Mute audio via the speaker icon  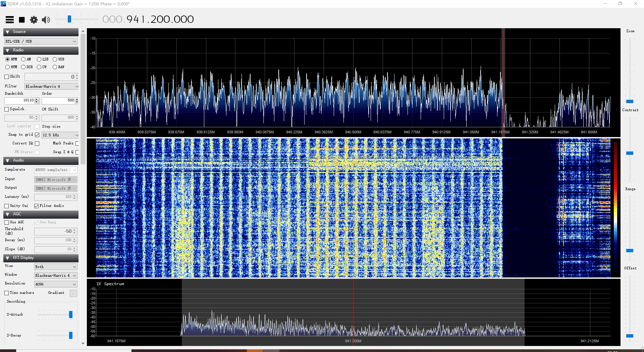[x=46, y=20]
